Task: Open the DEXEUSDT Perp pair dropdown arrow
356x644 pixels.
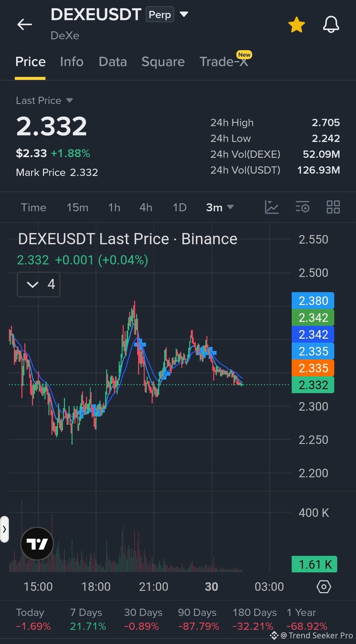Action: pos(184,14)
